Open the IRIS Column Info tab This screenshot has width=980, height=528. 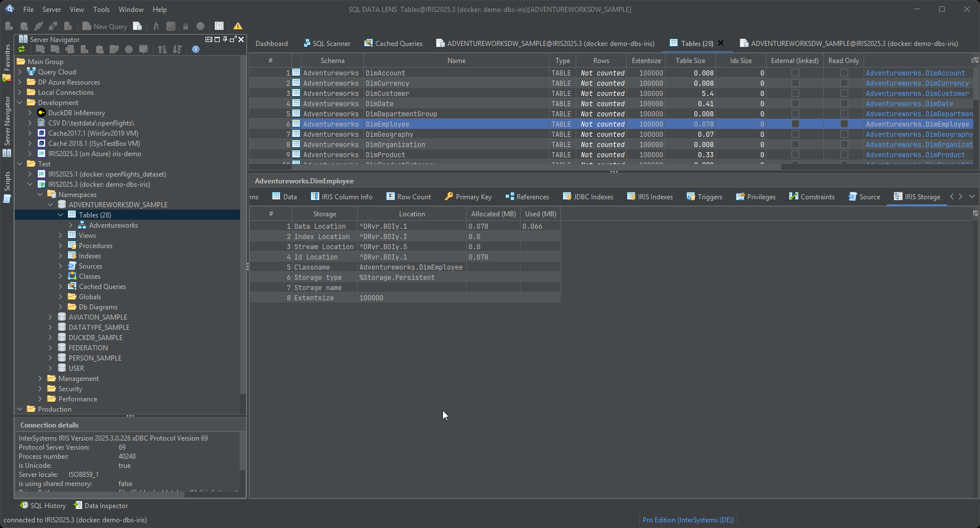click(341, 197)
